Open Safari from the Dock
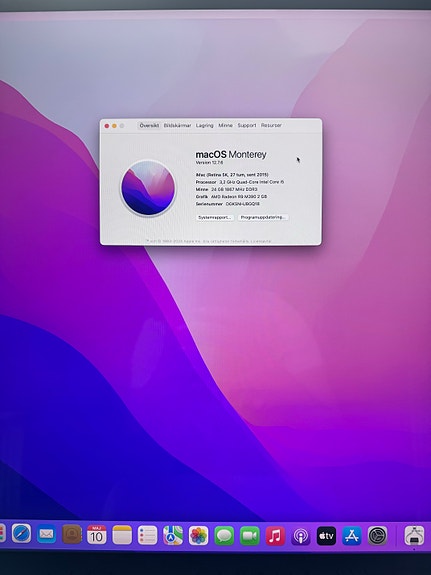 21,534
